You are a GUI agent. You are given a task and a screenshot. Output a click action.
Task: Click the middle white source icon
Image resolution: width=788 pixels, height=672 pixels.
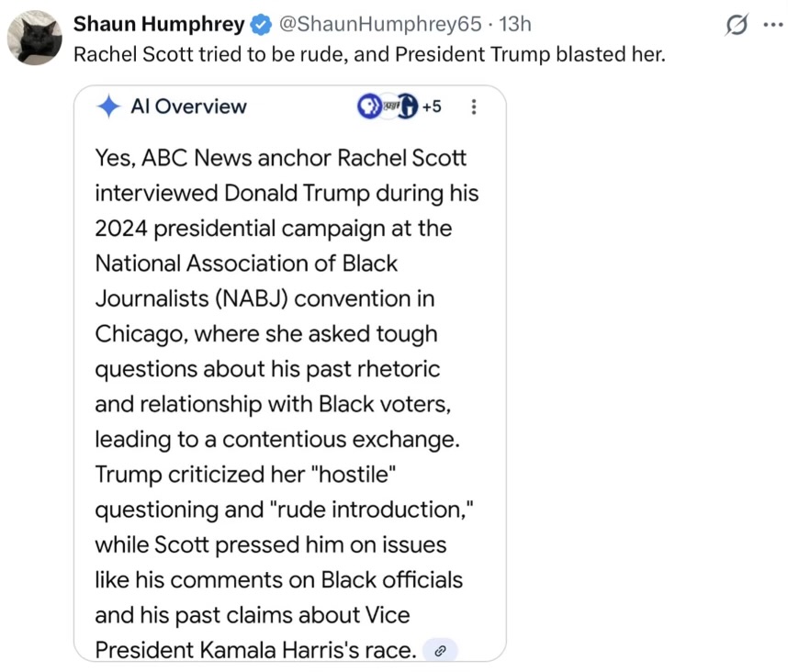388,106
